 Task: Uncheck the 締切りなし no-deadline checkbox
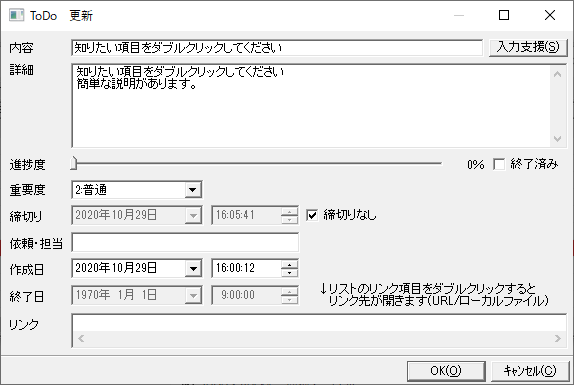tap(312, 215)
